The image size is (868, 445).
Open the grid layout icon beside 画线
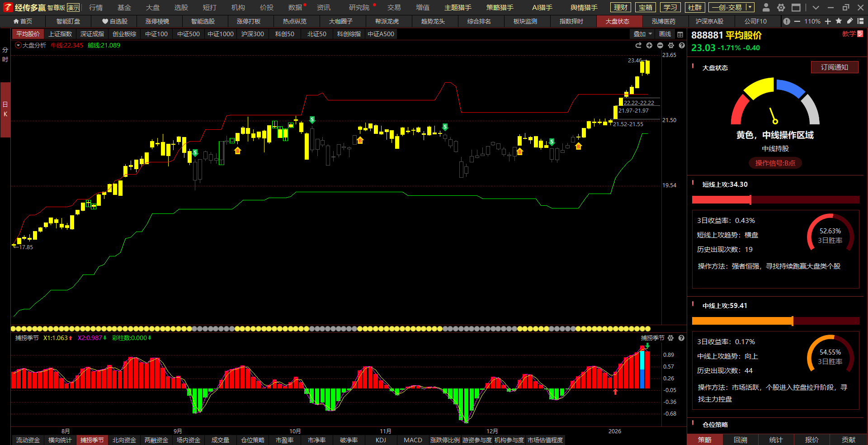tap(680, 34)
